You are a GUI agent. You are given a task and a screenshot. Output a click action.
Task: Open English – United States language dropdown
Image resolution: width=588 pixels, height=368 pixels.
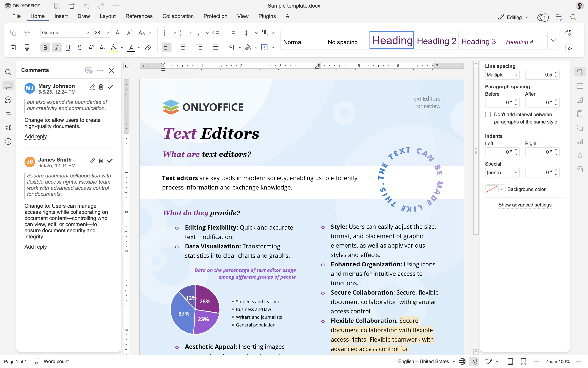tap(427, 361)
